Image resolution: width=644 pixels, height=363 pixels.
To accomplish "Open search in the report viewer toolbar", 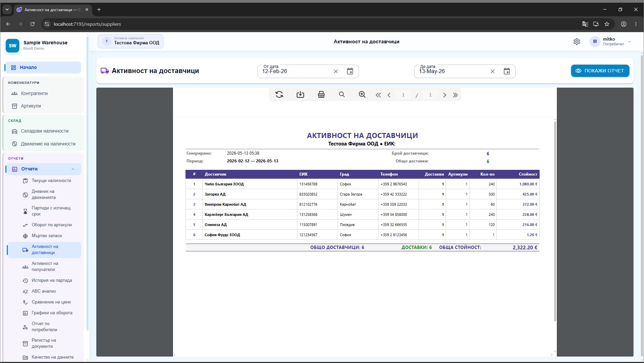I will click(342, 95).
